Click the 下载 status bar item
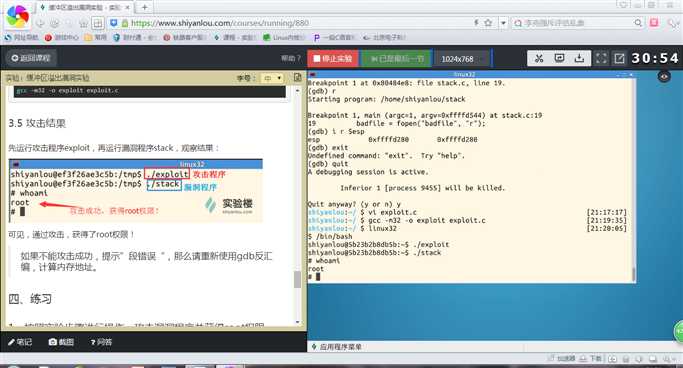The height and width of the screenshot is (368, 683). pos(591,358)
